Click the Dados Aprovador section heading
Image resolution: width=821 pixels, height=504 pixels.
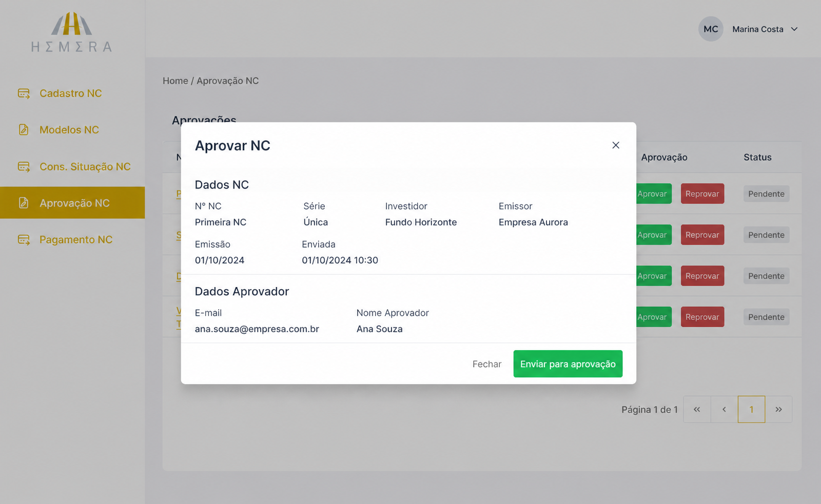pos(242,291)
